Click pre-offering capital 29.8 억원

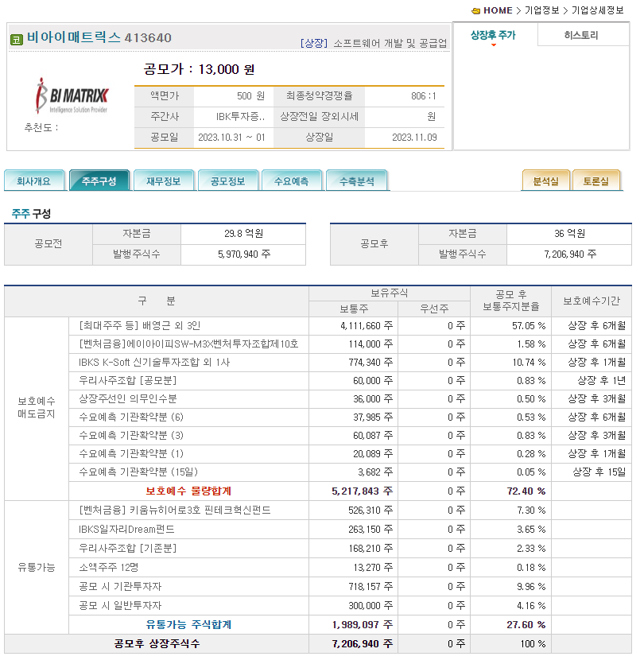click(x=243, y=233)
